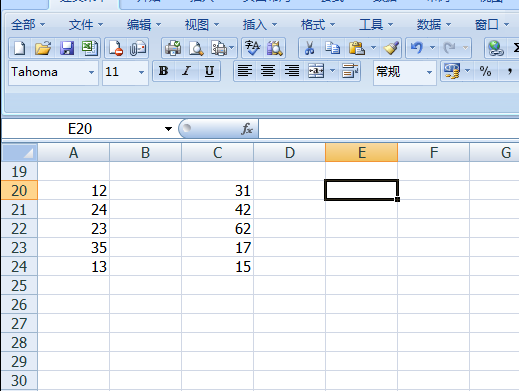The width and height of the screenshot is (519, 391).
Task: Select column A header
Action: (74, 153)
